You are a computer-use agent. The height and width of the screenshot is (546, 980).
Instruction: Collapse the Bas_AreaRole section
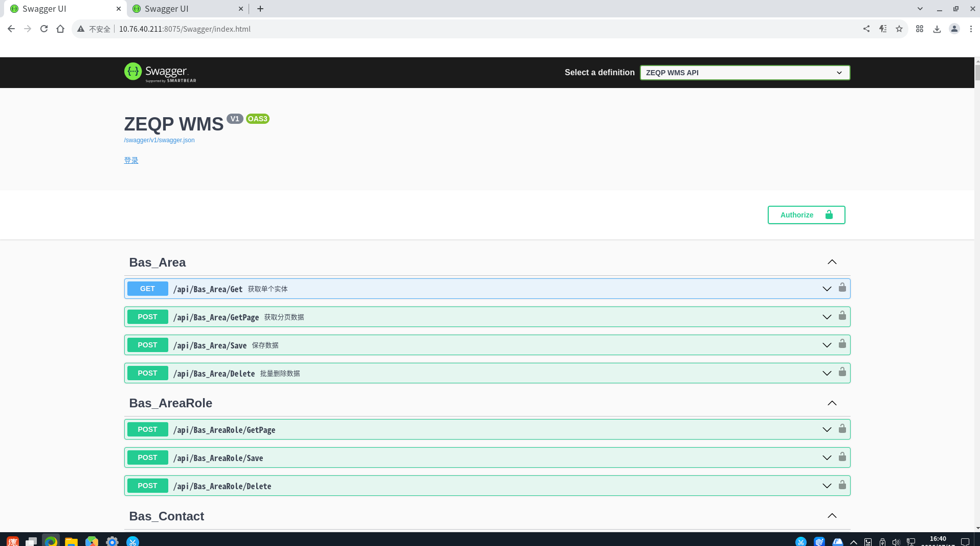click(x=832, y=403)
